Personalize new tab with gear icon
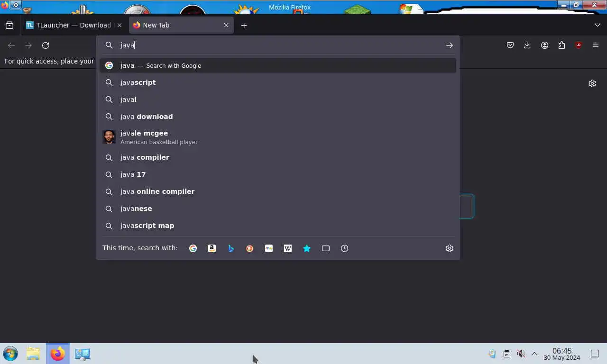607x364 pixels. point(592,83)
